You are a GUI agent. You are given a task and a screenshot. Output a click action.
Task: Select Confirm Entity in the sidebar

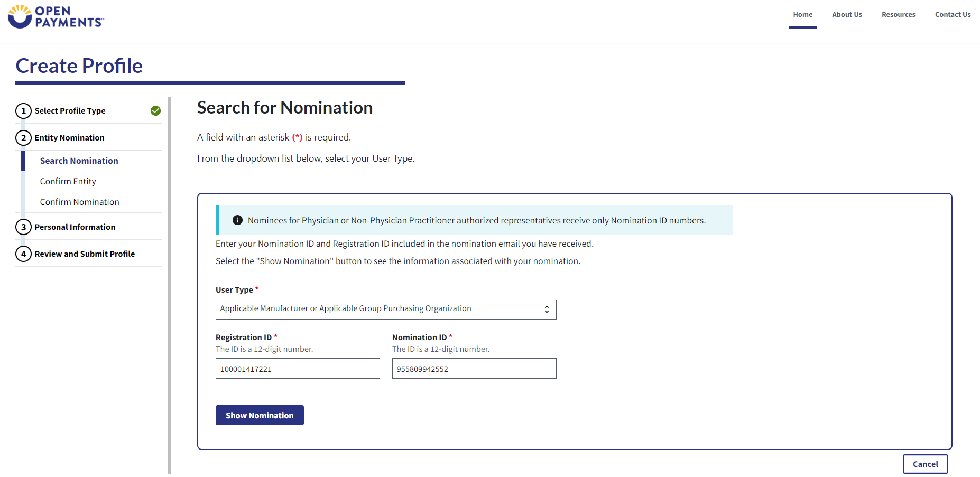tap(68, 182)
